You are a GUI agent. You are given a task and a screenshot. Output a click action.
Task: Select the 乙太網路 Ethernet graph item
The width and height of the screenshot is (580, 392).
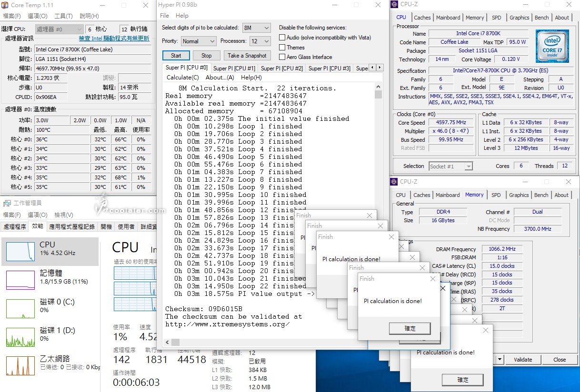tap(50, 365)
